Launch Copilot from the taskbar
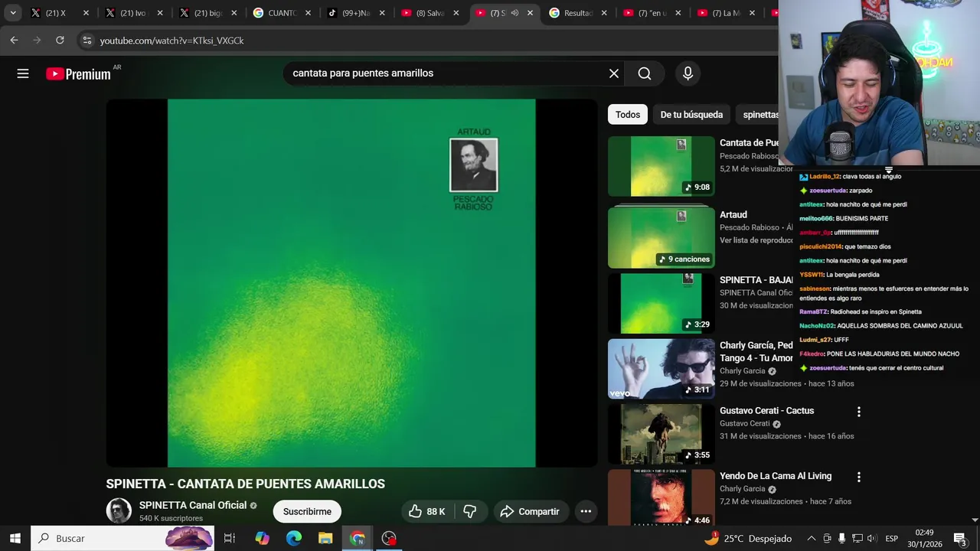980x551 pixels. click(x=262, y=538)
